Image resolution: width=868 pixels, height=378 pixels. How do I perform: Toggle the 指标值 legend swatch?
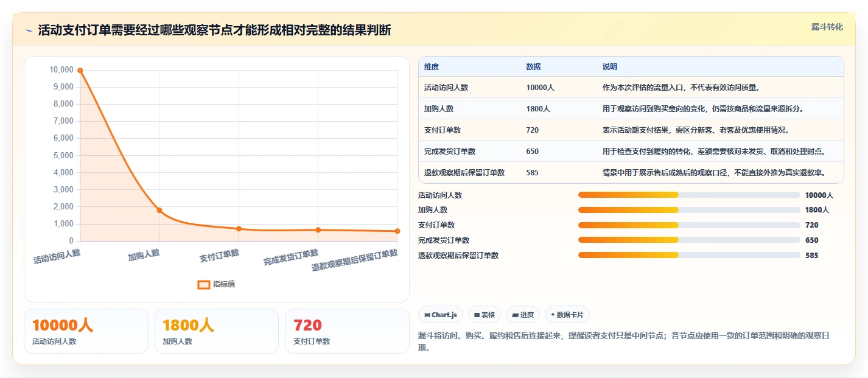[x=204, y=284]
